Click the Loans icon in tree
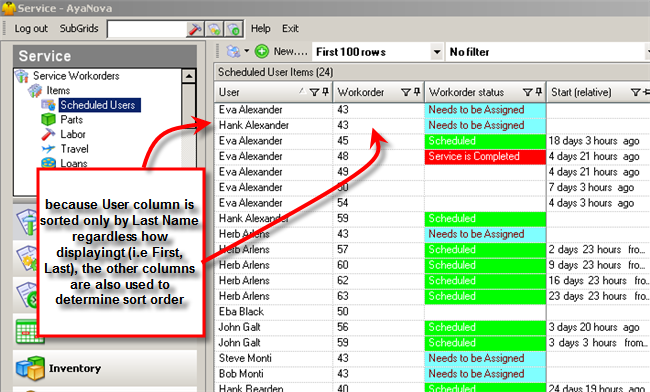 pos(49,162)
